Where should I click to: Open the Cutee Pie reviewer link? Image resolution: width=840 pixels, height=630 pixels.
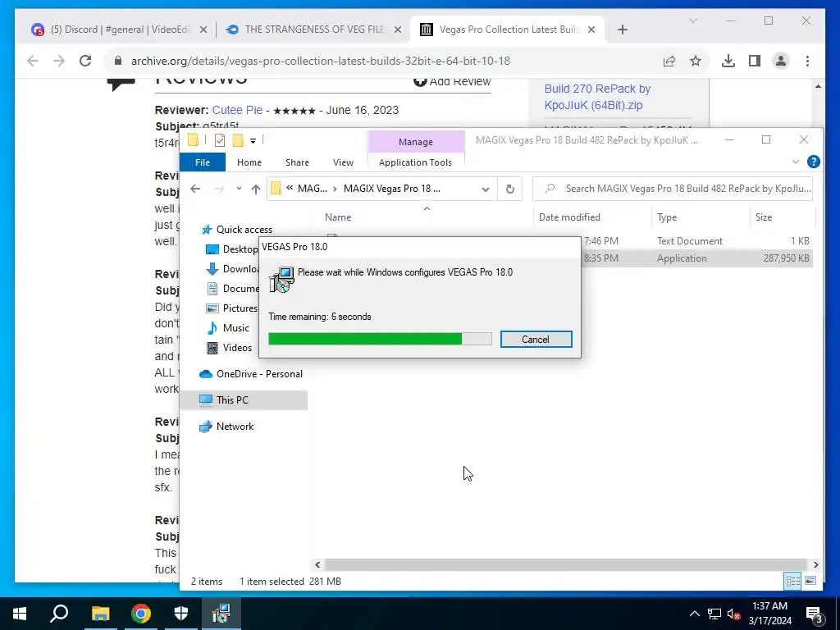237,110
